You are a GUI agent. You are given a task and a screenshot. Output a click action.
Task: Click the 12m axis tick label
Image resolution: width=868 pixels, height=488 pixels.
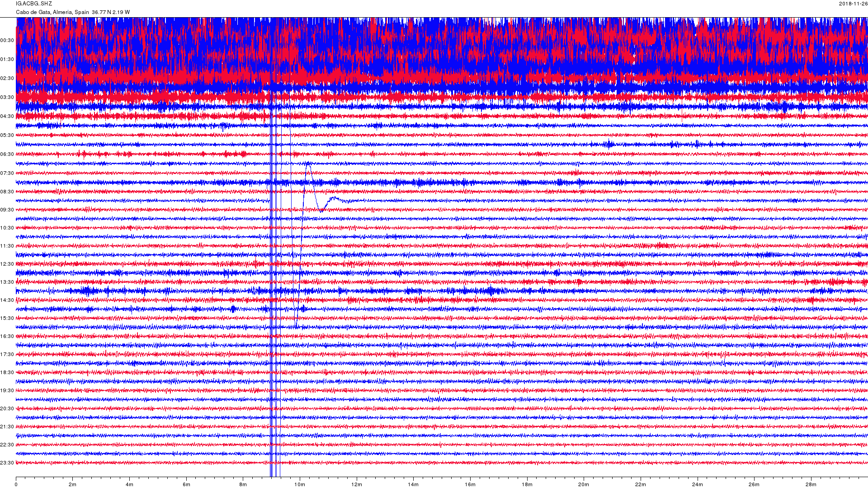coord(357,485)
